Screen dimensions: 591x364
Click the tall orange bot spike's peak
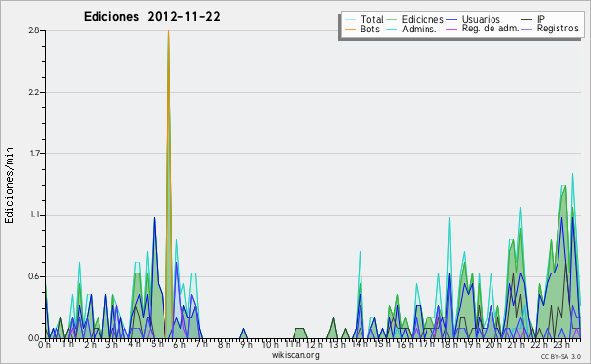(x=168, y=31)
